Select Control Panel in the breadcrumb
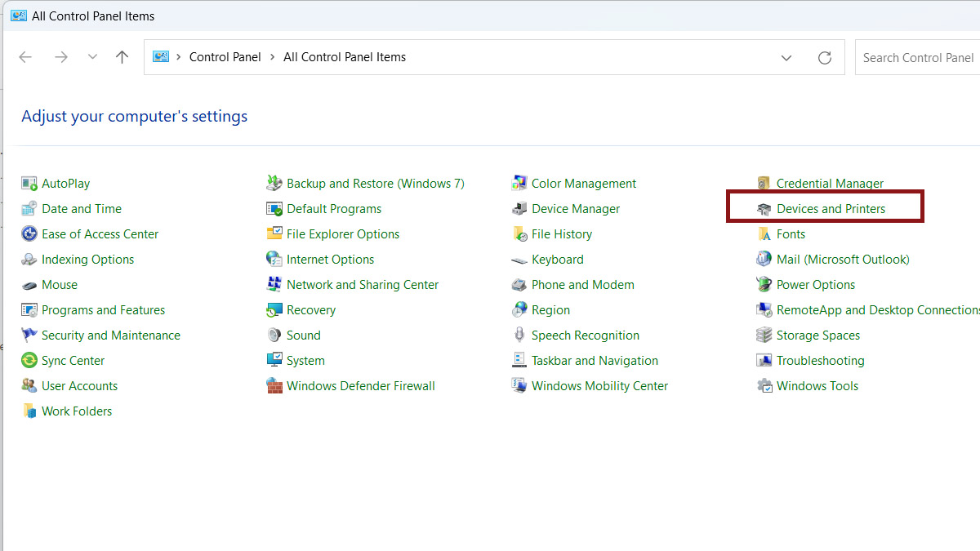 [x=225, y=57]
